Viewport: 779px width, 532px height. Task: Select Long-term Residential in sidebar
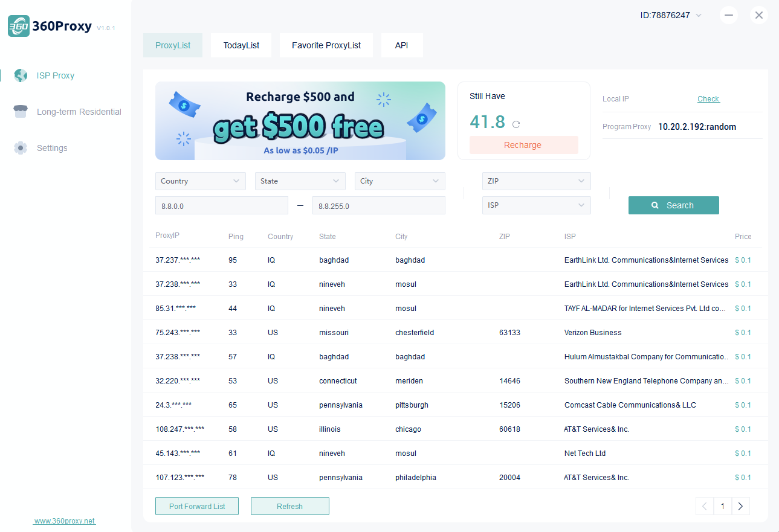click(x=79, y=112)
